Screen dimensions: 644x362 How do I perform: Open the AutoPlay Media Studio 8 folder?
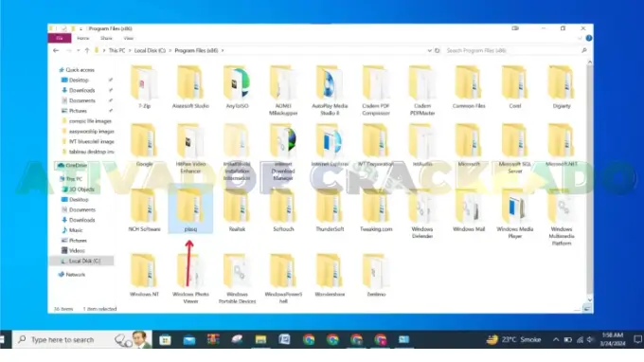tap(330, 90)
